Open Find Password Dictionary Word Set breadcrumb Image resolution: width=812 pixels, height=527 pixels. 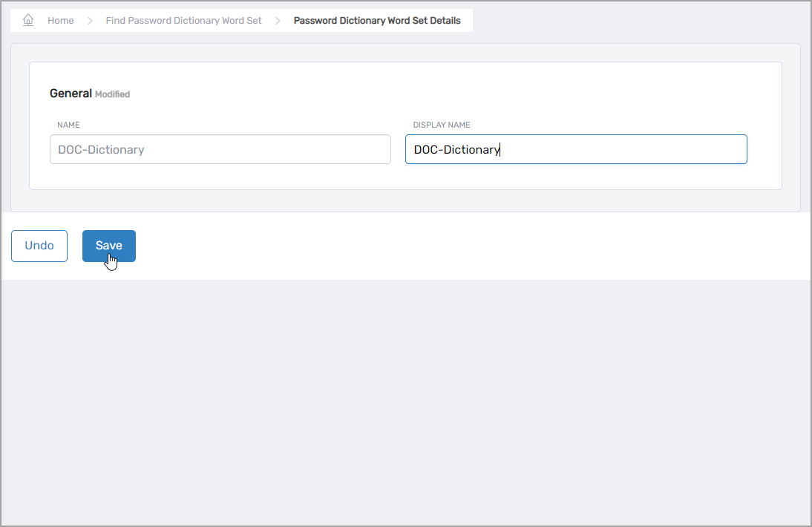(183, 21)
